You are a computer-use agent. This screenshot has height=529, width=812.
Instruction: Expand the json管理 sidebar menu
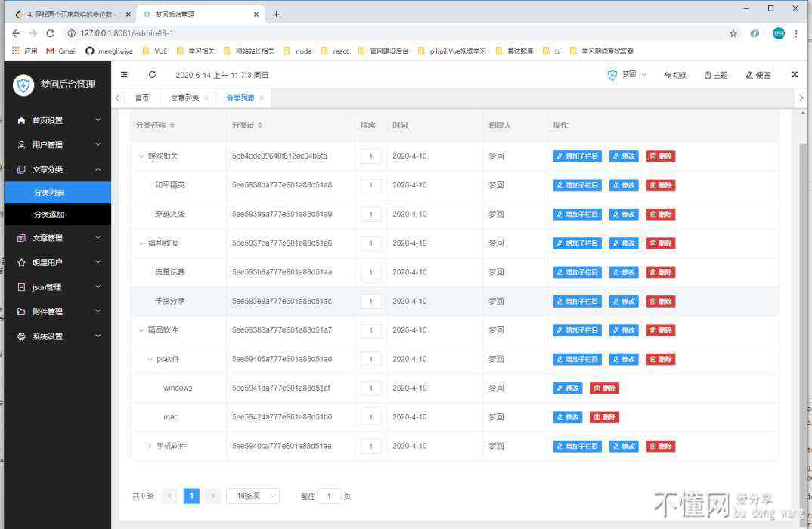tap(57, 286)
